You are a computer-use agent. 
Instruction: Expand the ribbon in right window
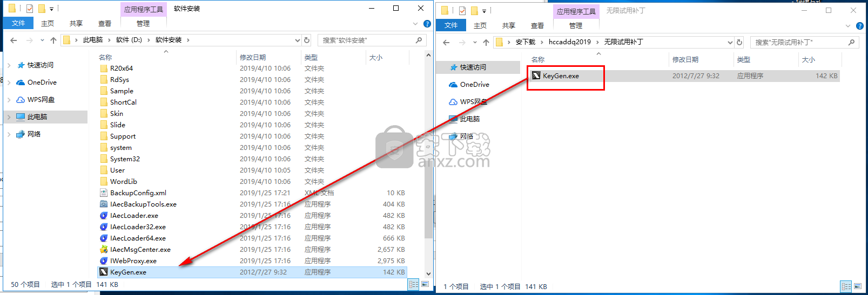(x=848, y=26)
